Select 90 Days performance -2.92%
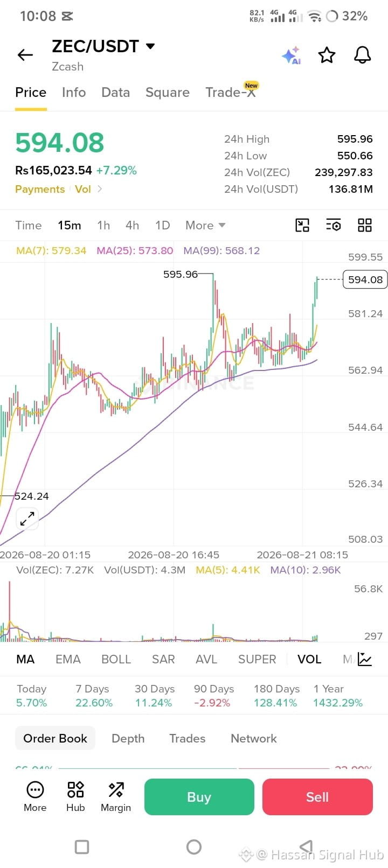 point(213,696)
